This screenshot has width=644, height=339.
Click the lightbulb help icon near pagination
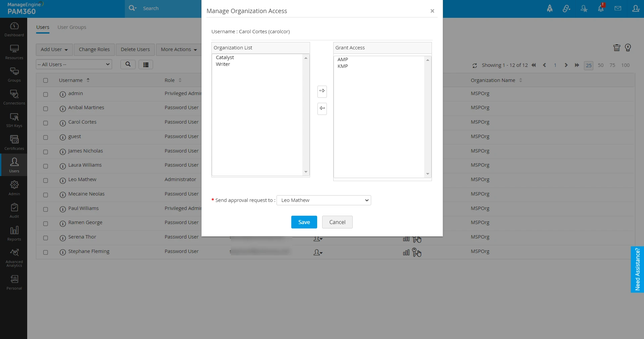628,48
